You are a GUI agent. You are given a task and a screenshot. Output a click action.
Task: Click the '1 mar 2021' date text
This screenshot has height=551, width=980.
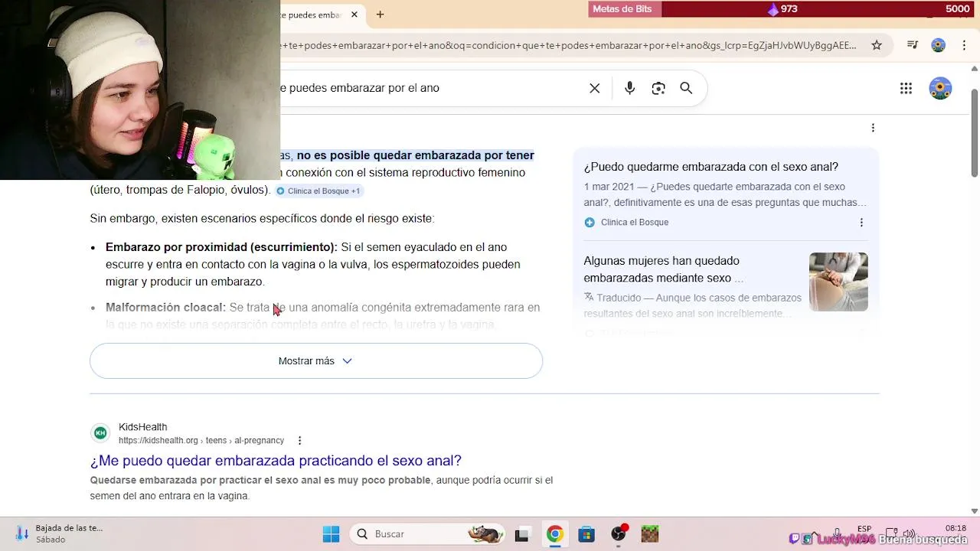coord(609,187)
